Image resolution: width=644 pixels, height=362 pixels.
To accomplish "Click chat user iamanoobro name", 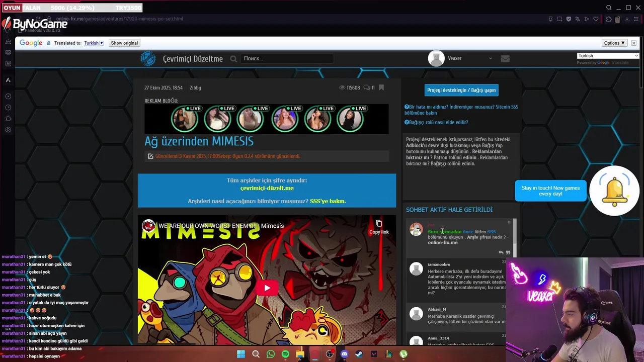I will 439,264.
